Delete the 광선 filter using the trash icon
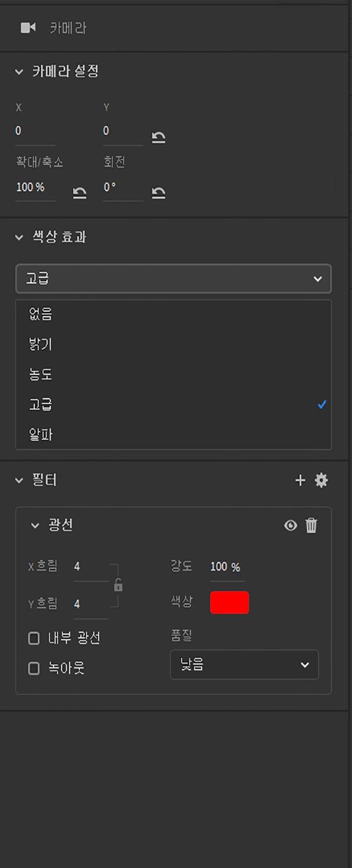The width and height of the screenshot is (352, 868). click(311, 526)
